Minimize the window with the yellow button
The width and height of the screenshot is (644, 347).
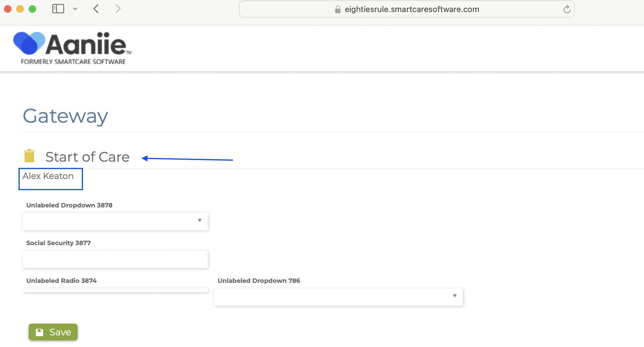click(20, 9)
